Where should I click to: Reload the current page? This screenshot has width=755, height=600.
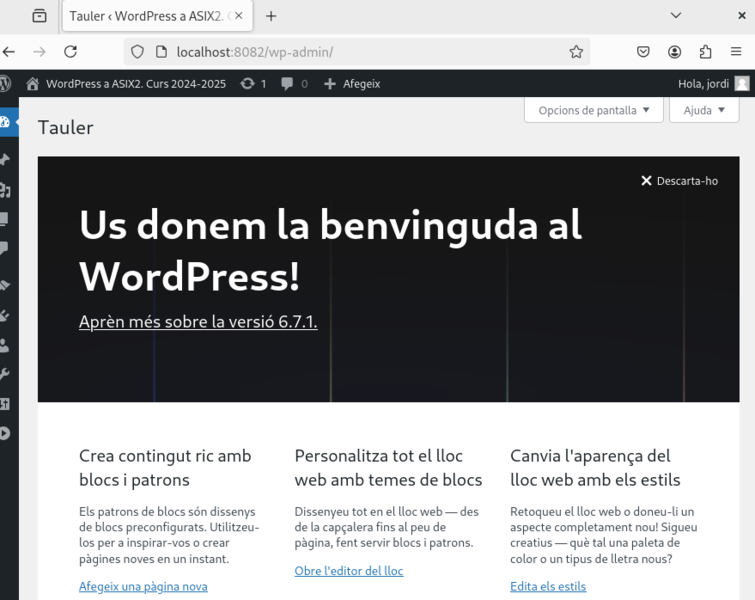point(70,52)
